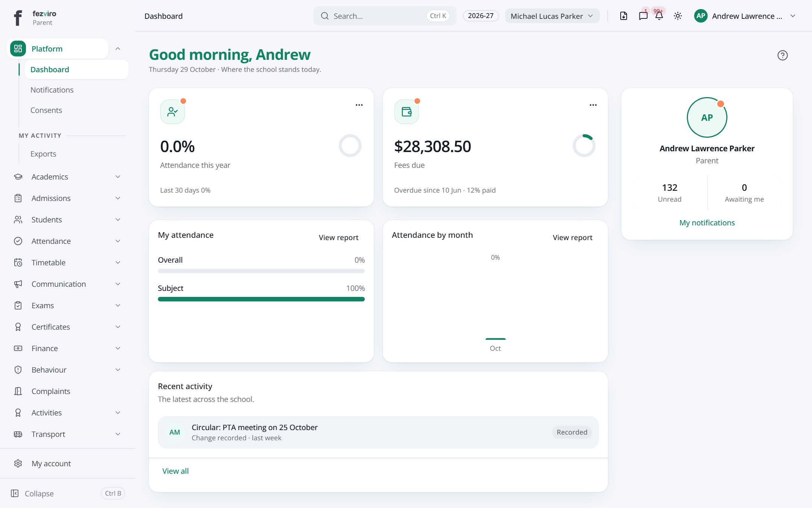The height and width of the screenshot is (508, 812).
Task: Click the Complaints sidebar icon
Action: (x=18, y=391)
